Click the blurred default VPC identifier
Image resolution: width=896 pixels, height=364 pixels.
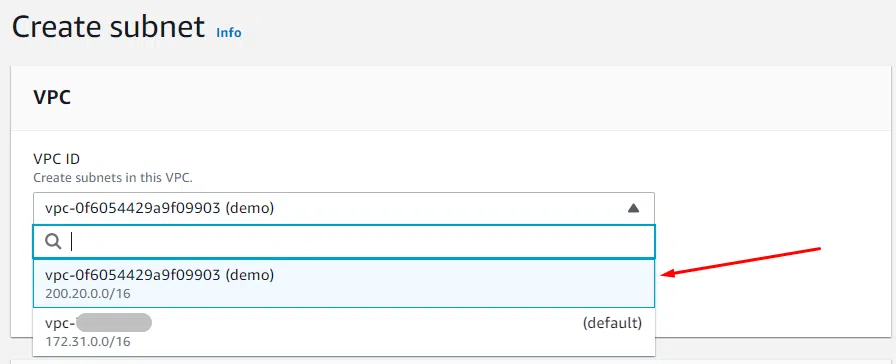pyautogui.click(x=113, y=323)
